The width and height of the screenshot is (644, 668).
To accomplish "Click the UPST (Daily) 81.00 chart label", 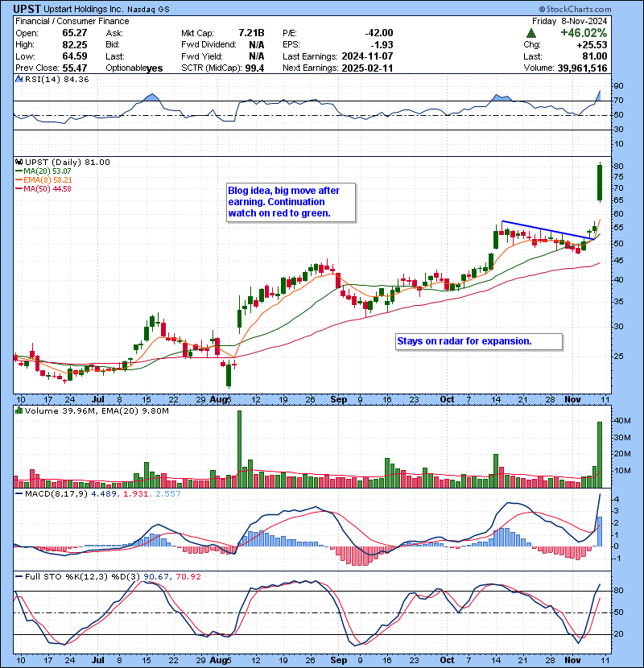I will click(x=68, y=162).
